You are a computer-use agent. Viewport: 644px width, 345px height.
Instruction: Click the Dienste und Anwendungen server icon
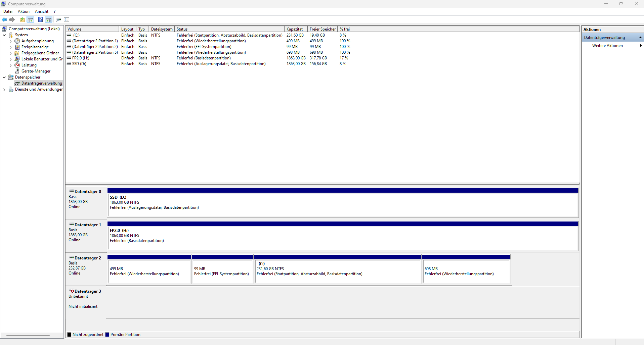point(11,89)
